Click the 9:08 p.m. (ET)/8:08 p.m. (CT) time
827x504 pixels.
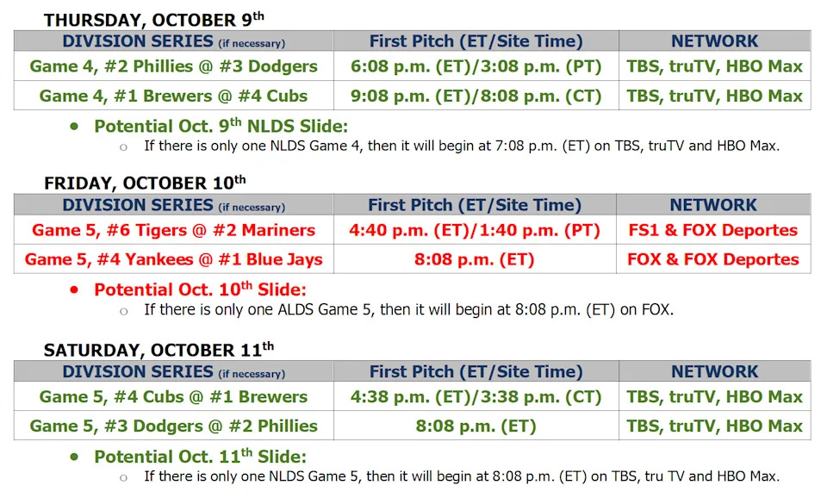pos(476,96)
